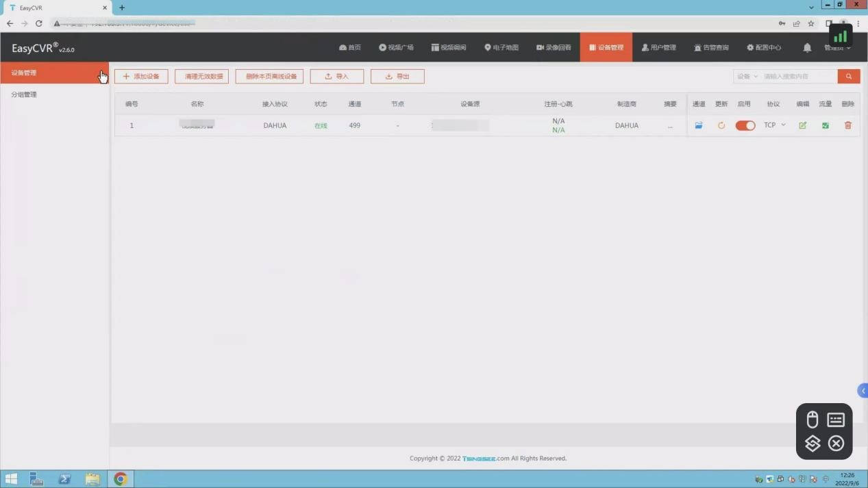
Task: Open Chrome three-dot menu
Action: [858, 23]
